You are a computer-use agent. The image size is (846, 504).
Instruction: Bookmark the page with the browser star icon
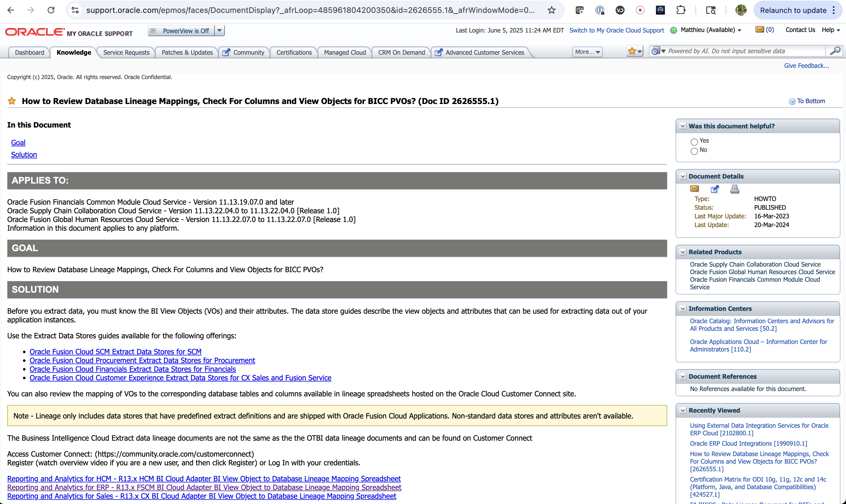551,10
